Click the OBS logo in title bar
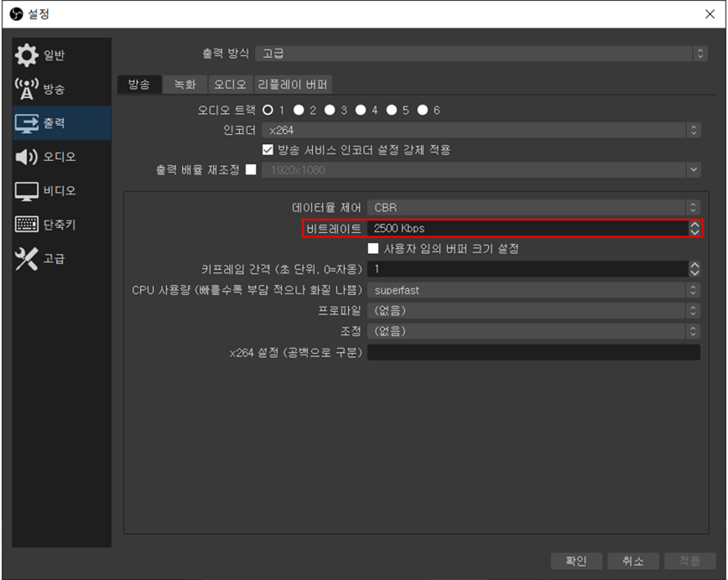 (15, 14)
